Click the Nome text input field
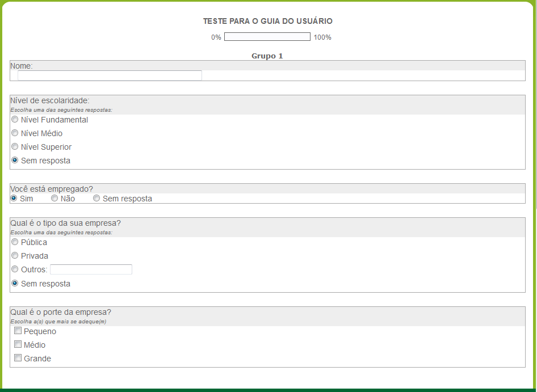The height and width of the screenshot is (392, 537). tap(110, 75)
